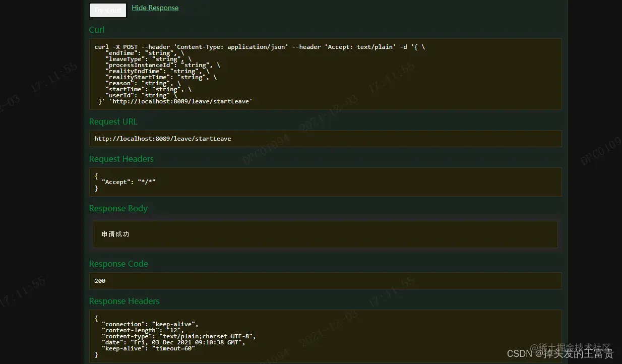Click the curl command code block
Image resolution: width=622 pixels, height=364 pixels.
325,74
